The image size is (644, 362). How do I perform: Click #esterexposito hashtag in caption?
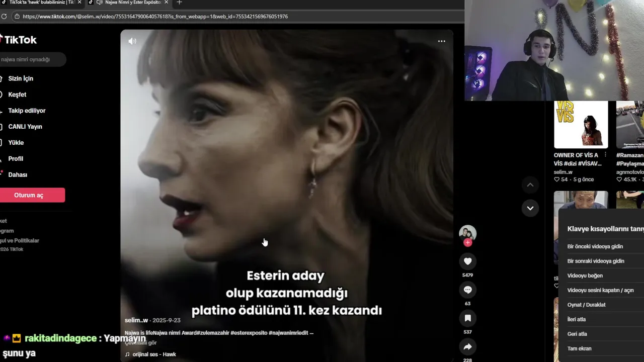[249, 333]
